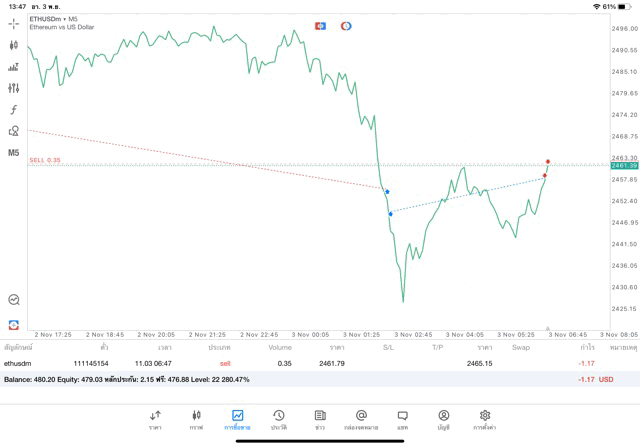The height and width of the screenshot is (447, 640).
Task: Open the indicators function icon
Action: pos(14,109)
